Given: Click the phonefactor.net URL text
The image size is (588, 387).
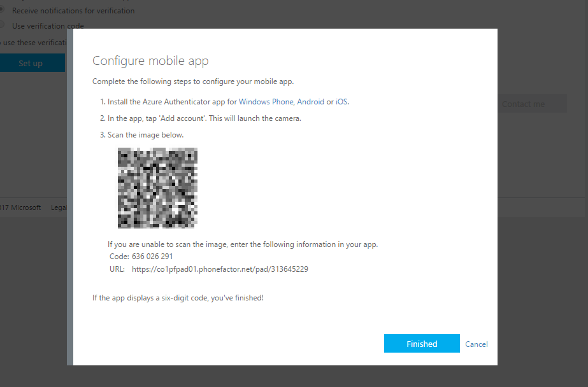Looking at the screenshot, I should tap(220, 269).
